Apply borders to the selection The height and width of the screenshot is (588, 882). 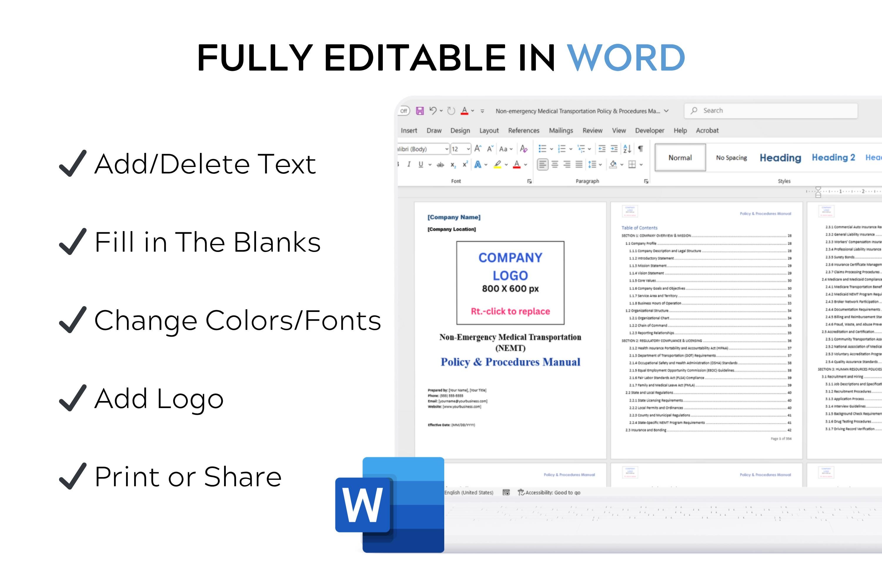(x=632, y=164)
